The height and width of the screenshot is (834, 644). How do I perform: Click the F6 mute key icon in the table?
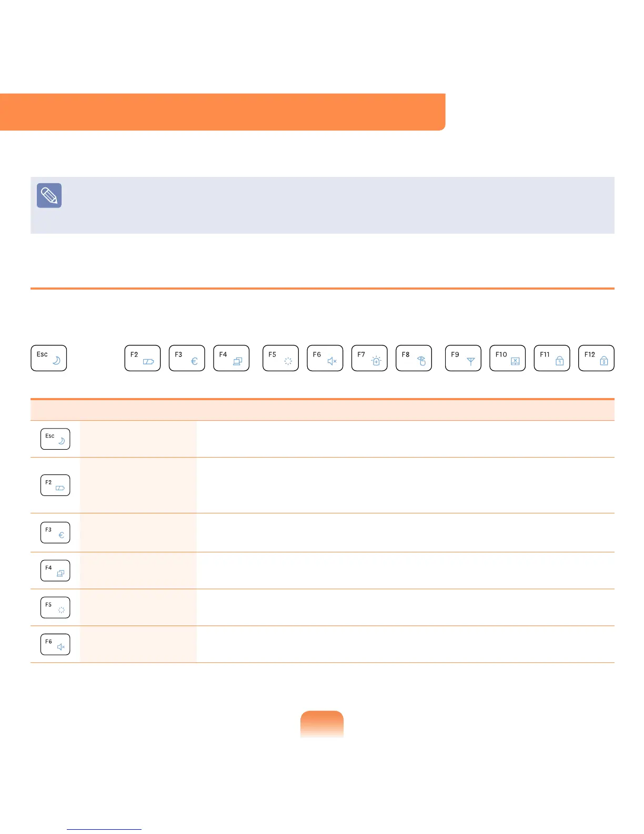click(55, 644)
